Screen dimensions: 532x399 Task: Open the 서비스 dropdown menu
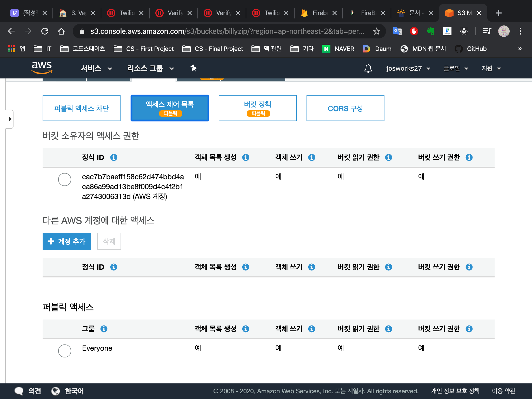[96, 68]
